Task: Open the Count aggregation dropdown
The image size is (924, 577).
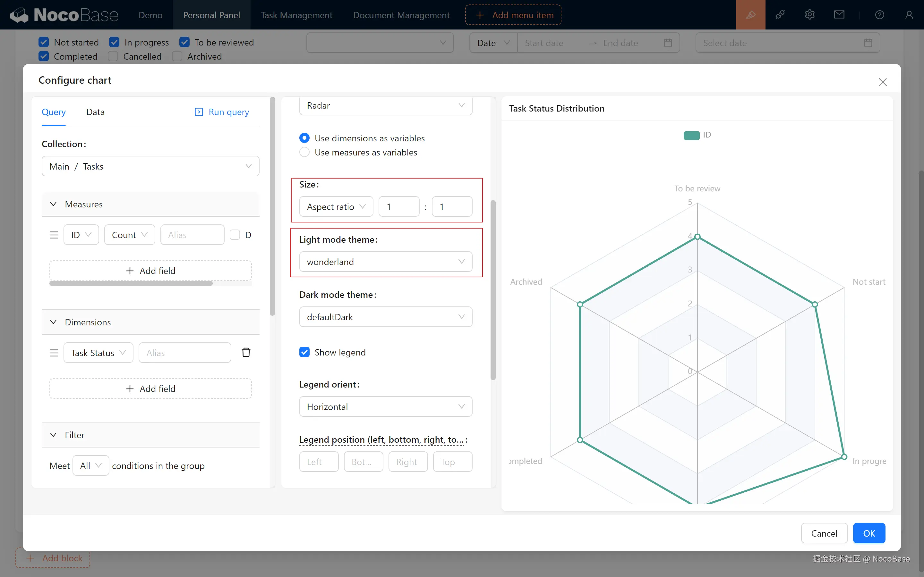Action: (129, 235)
